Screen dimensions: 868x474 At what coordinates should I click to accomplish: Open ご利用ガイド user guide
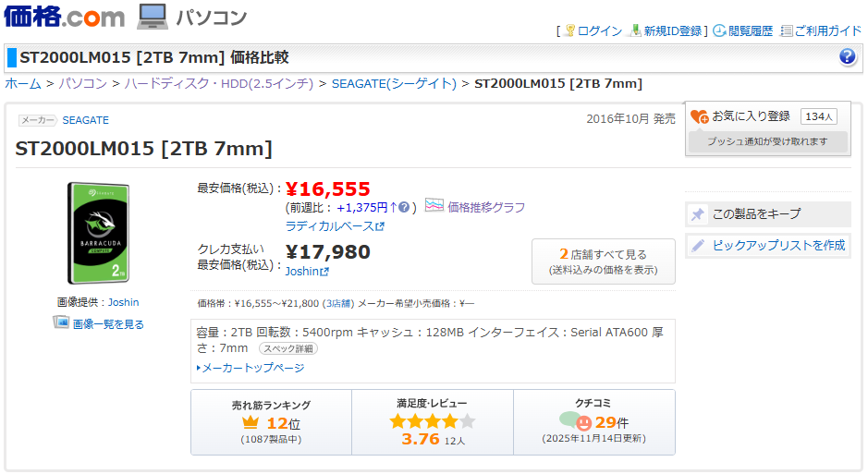827,30
